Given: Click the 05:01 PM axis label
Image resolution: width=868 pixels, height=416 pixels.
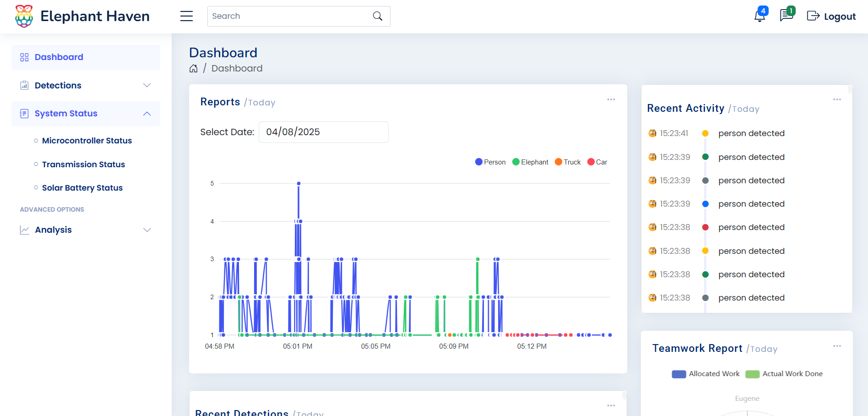Looking at the screenshot, I should 298,346.
